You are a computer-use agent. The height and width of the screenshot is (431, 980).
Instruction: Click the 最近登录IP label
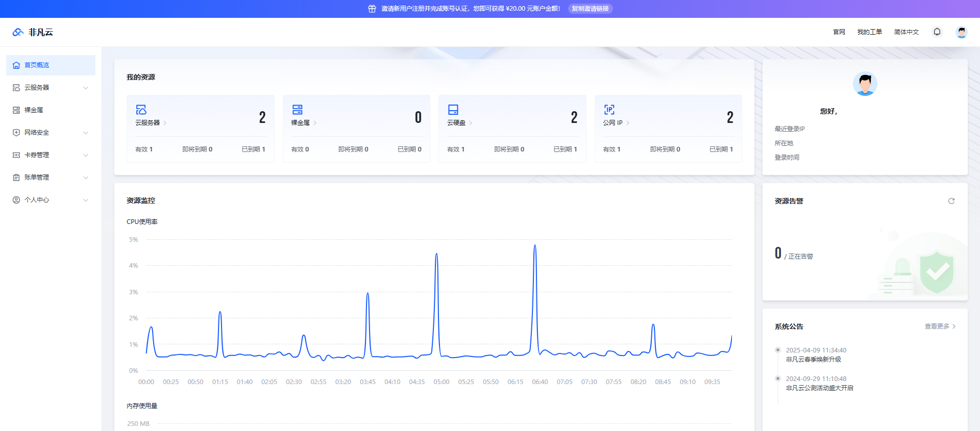pos(790,129)
